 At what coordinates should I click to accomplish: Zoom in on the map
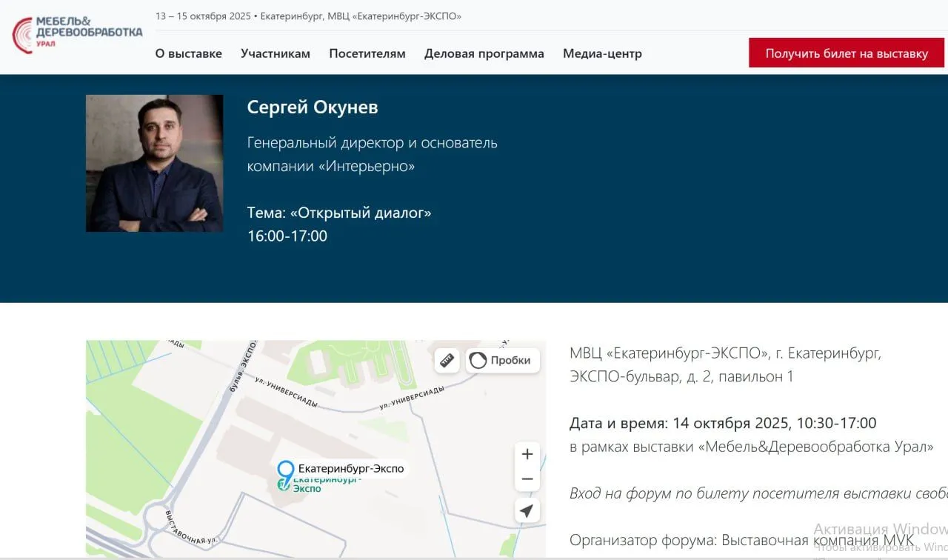tap(527, 454)
